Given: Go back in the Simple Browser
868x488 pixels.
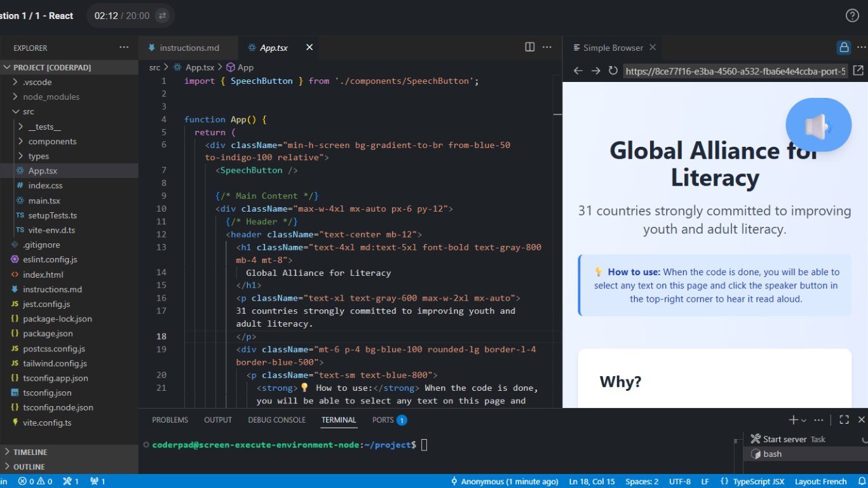Looking at the screenshot, I should coord(578,71).
